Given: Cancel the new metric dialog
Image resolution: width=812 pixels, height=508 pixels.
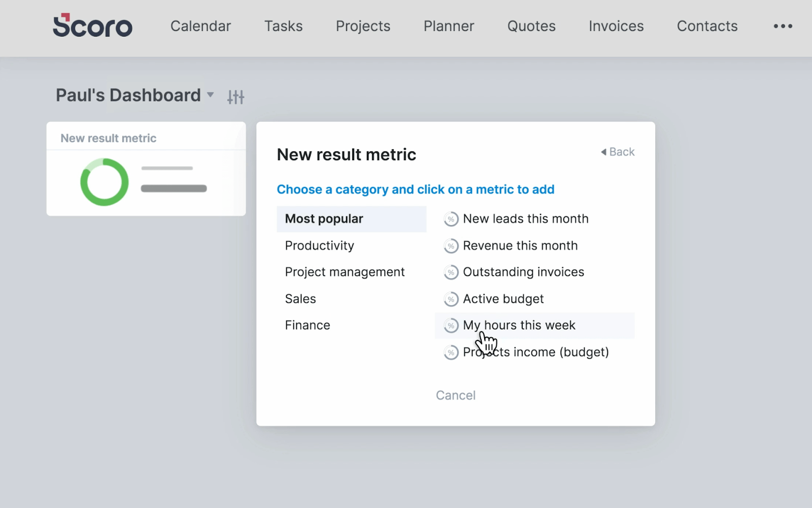Looking at the screenshot, I should click(x=456, y=395).
